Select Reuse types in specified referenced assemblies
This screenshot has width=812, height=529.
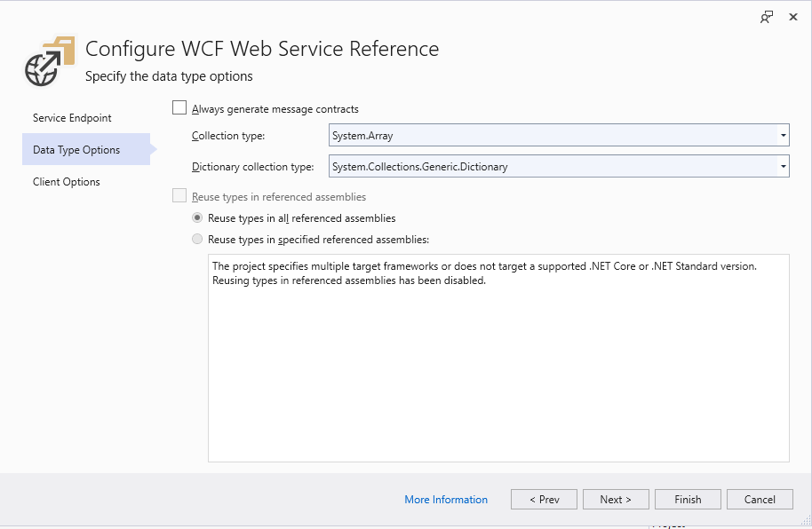[197, 239]
